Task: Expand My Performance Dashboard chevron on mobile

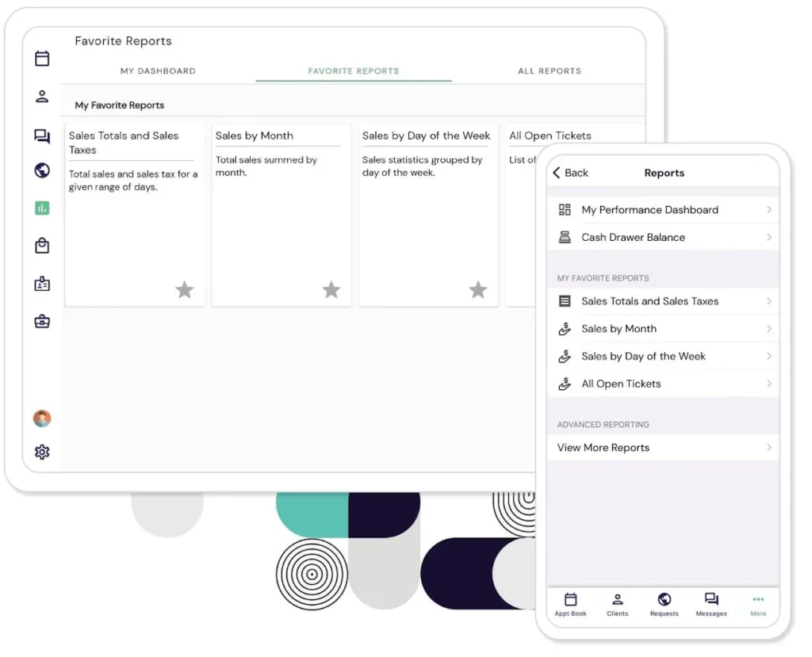Action: 768,210
